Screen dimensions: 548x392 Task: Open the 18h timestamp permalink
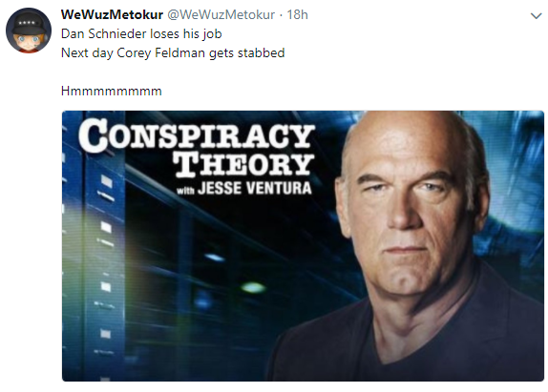click(297, 14)
